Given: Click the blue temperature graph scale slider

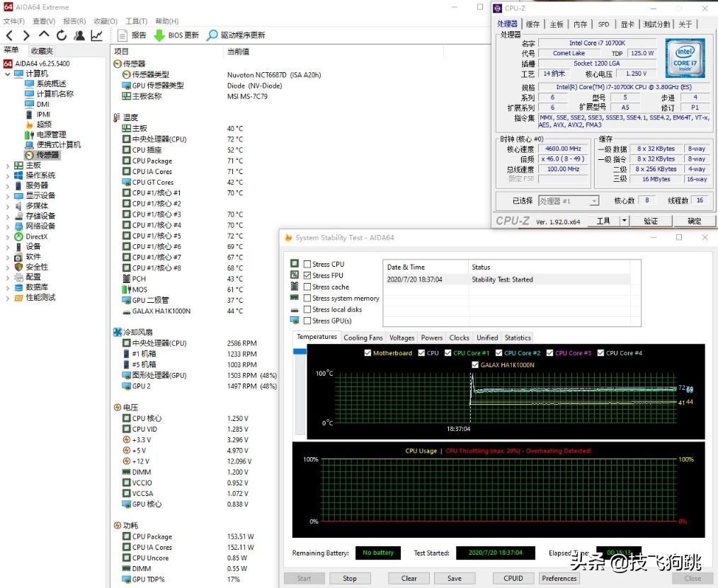Looking at the screenshot, I should point(300,352).
